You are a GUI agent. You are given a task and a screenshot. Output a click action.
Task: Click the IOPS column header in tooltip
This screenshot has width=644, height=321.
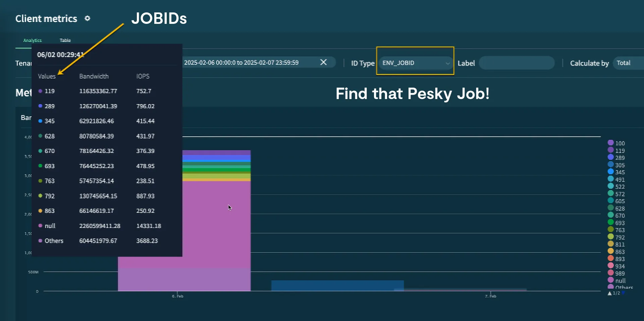[143, 76]
